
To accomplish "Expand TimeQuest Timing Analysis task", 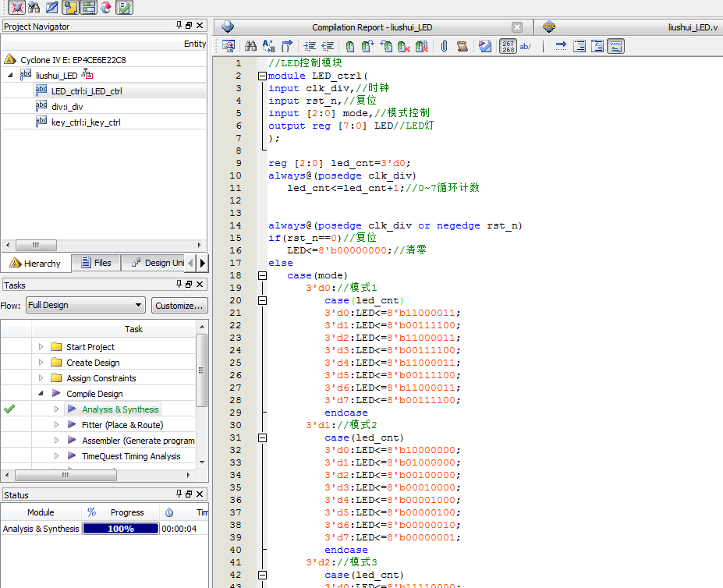I will 56,456.
